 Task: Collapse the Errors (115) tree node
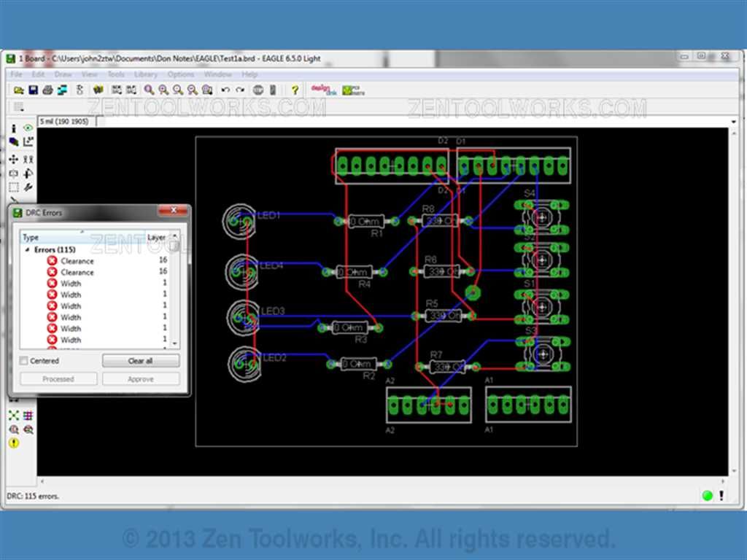tap(27, 249)
